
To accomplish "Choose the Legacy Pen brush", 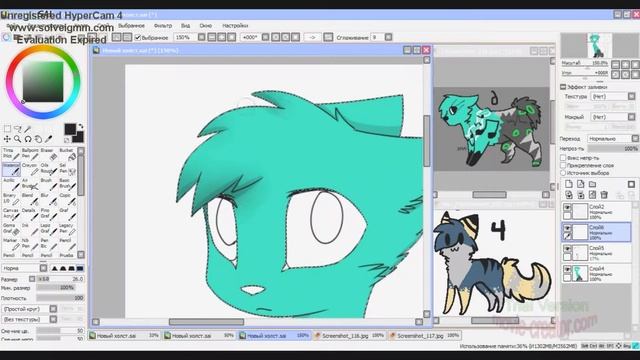I will pyautogui.click(x=69, y=229).
